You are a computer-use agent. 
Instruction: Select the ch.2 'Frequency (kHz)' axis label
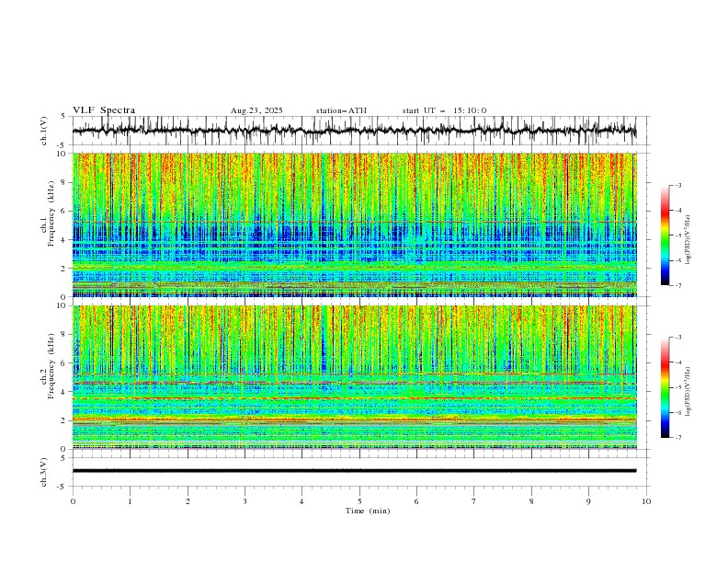pos(51,365)
